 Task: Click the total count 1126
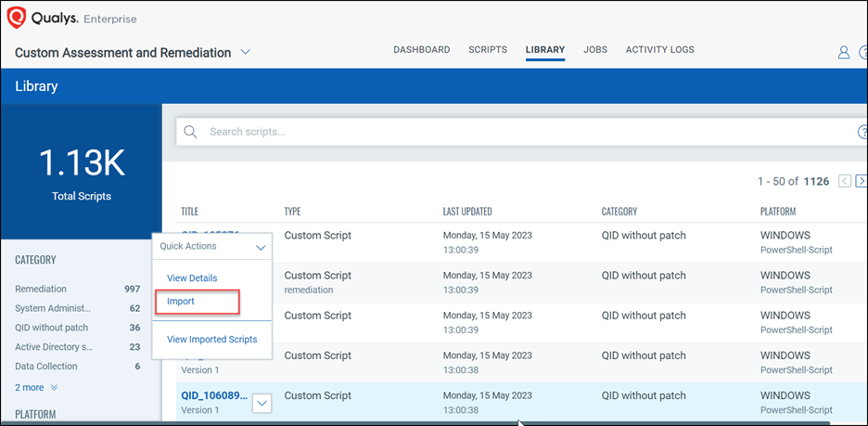coord(816,181)
